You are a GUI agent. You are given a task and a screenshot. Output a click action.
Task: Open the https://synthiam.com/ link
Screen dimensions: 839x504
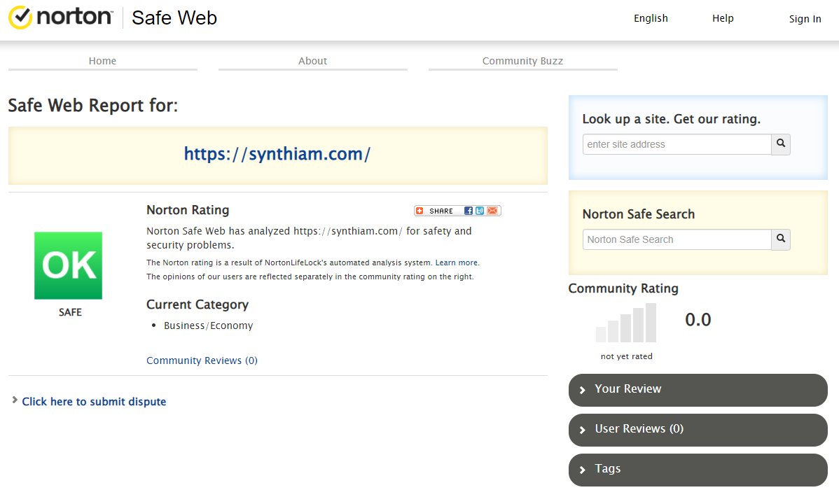[x=277, y=154]
